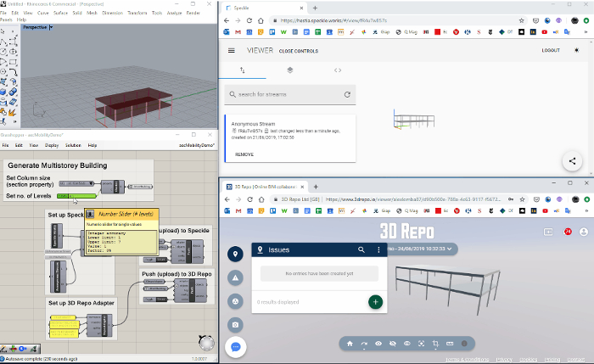
Task: Click the LOGOUT button in Speckle
Action: click(551, 51)
